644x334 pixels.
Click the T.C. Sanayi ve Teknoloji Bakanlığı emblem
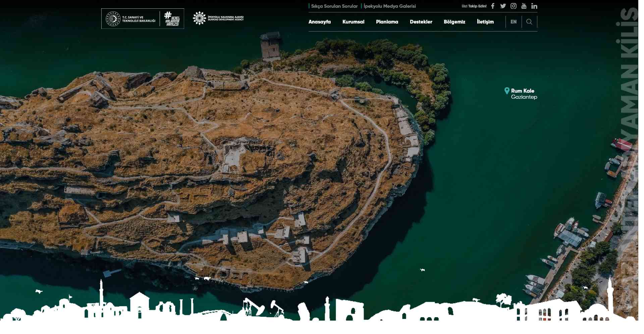pos(113,19)
